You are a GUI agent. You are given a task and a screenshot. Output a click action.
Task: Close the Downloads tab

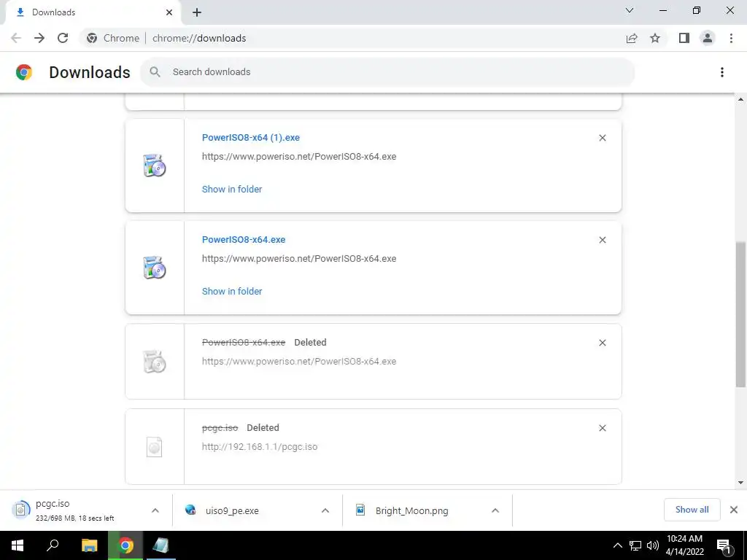pos(169,12)
